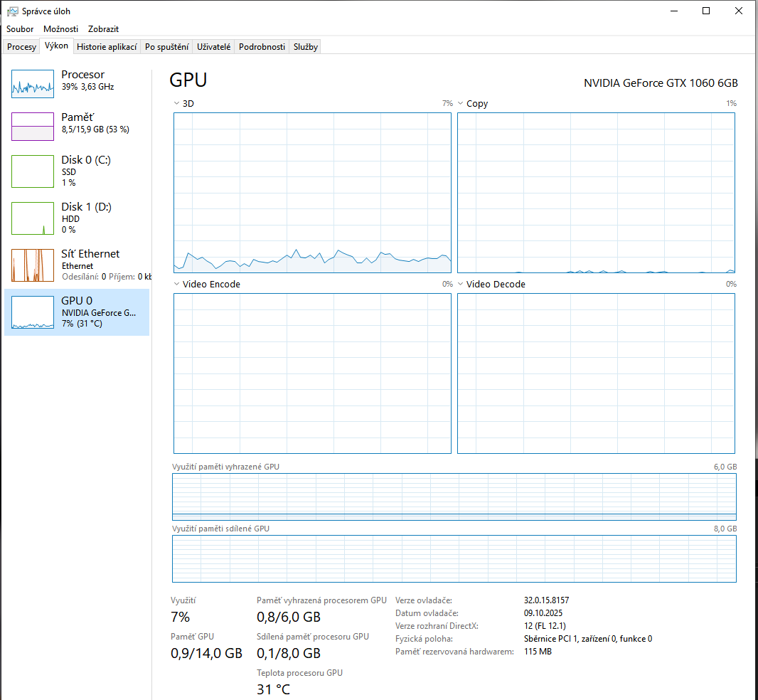
Task: Click the dedicated GPU memory usage graph
Action: [x=454, y=497]
